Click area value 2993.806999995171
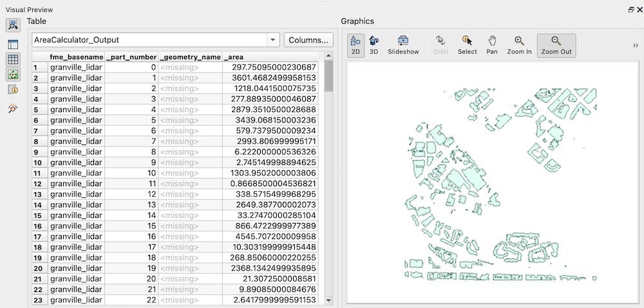 (x=276, y=141)
